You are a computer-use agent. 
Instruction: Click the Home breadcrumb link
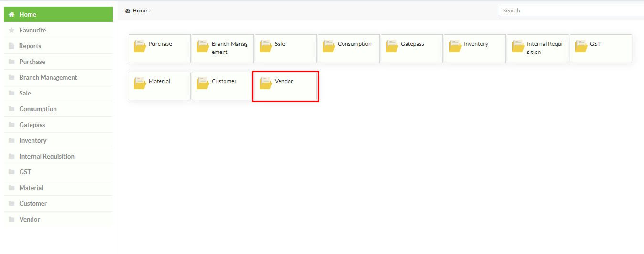pos(140,11)
